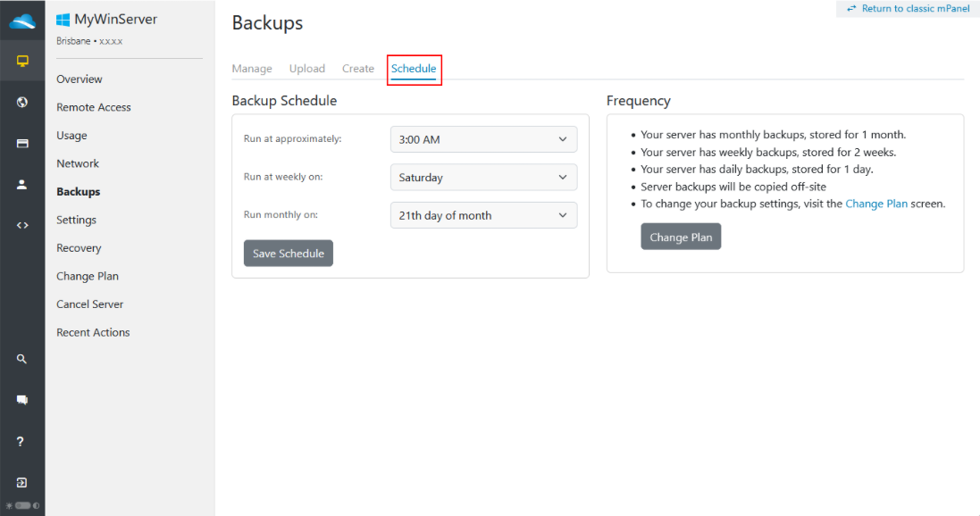The image size is (980, 516).
Task: Click the logout exit icon
Action: pyautogui.click(x=21, y=482)
